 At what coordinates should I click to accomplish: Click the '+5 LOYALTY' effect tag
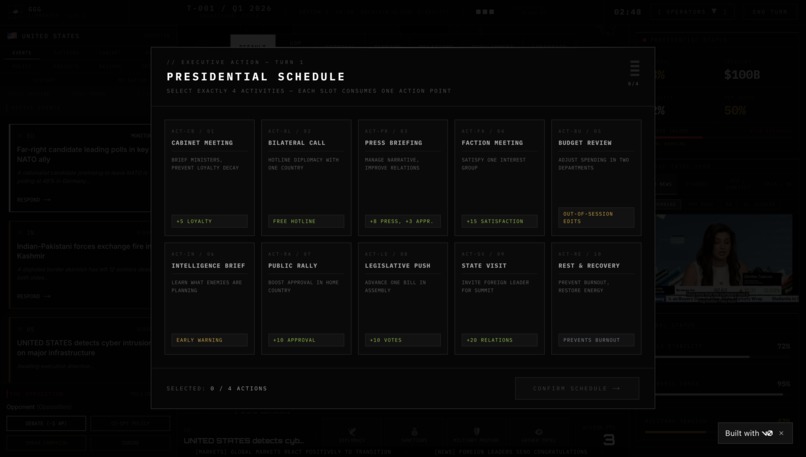point(209,221)
